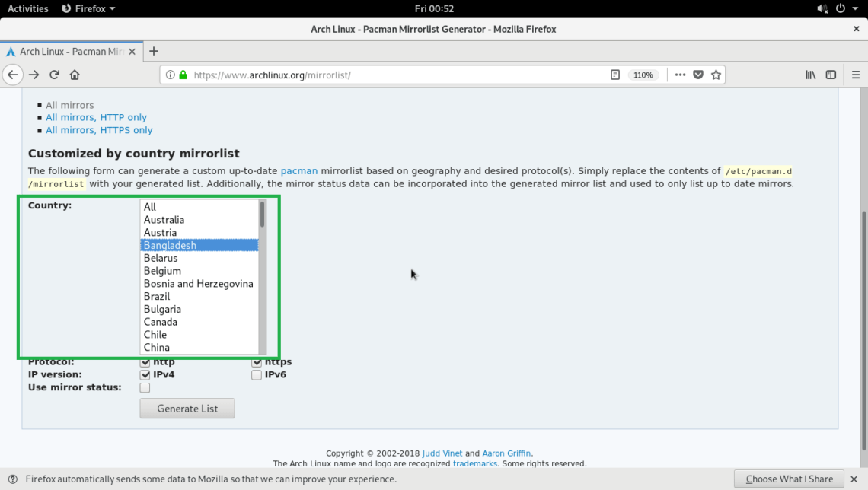Show sidebars icon in toolbar

pyautogui.click(x=831, y=75)
